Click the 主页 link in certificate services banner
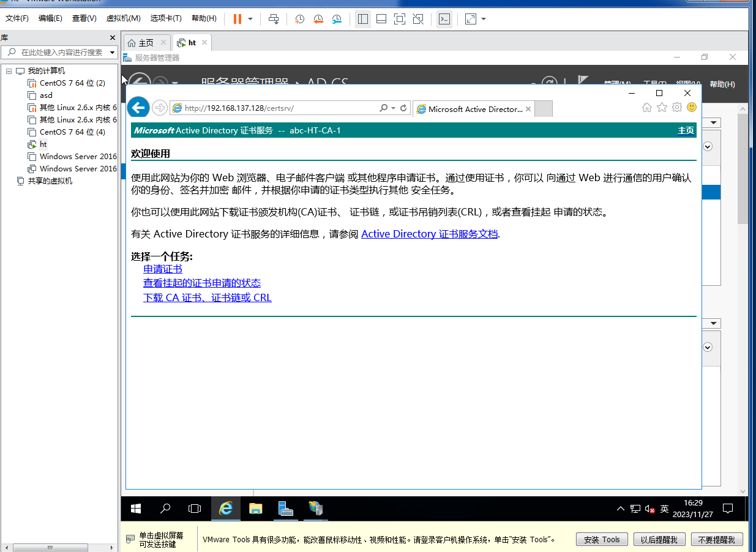This screenshot has width=756, height=552. pos(686,130)
